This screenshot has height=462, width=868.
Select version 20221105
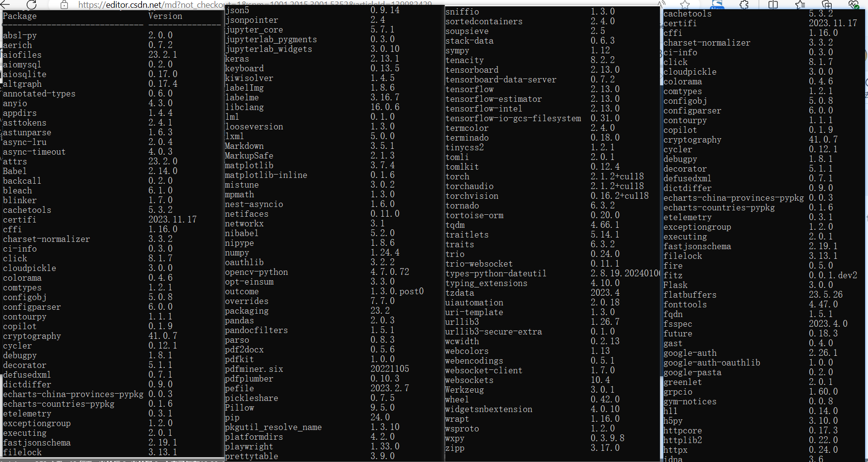point(390,369)
